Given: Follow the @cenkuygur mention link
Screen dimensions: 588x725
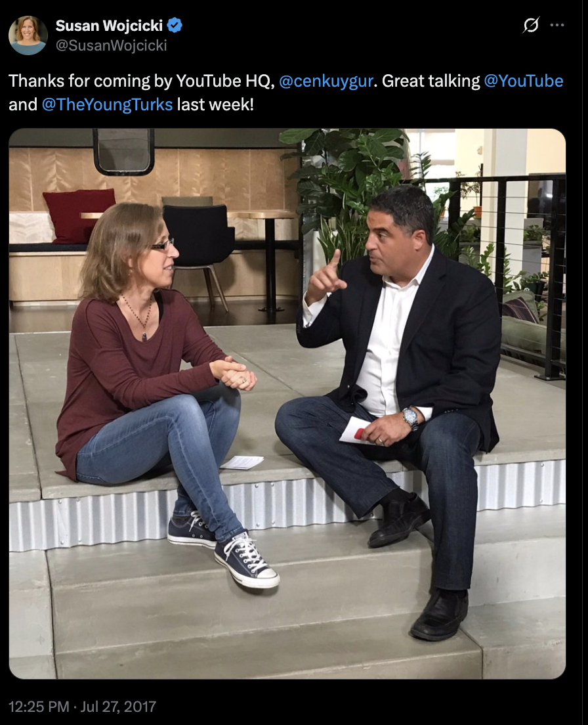Looking at the screenshot, I should (326, 81).
